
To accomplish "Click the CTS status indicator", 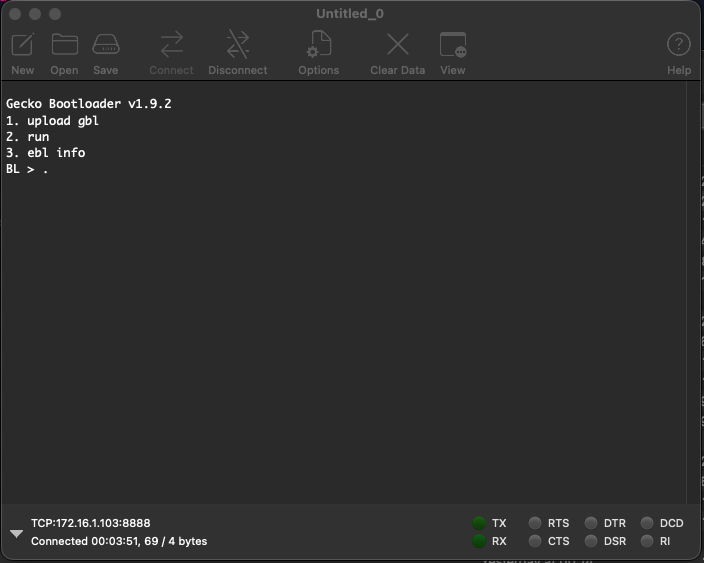I will (x=534, y=541).
